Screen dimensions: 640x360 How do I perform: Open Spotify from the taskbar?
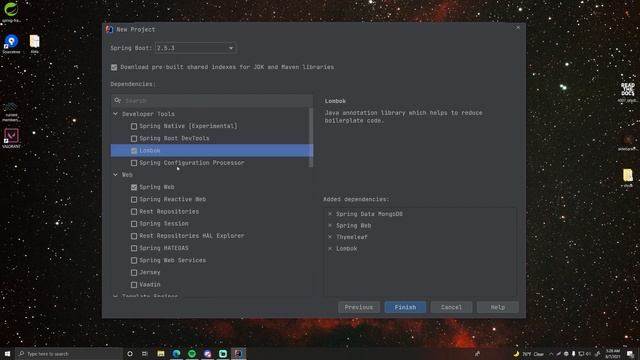coord(192,353)
